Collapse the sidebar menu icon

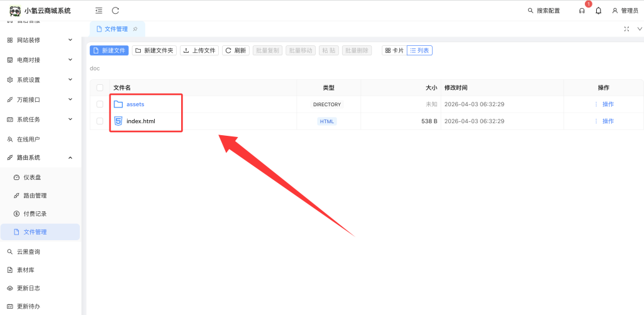click(x=99, y=11)
